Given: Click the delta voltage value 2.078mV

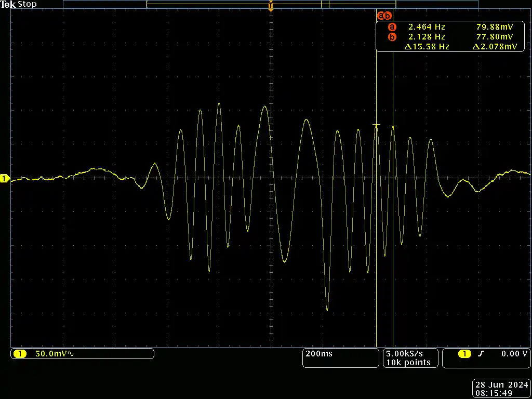Looking at the screenshot, I should coord(495,47).
